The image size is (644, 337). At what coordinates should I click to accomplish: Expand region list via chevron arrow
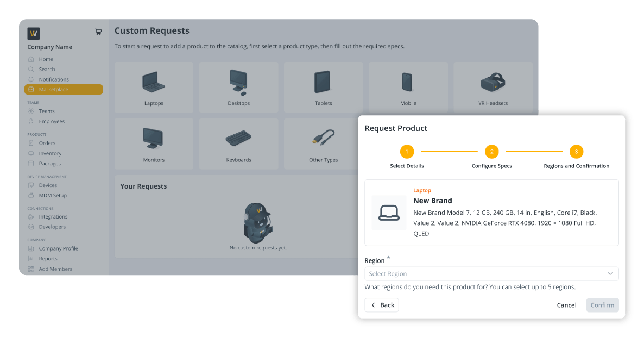point(610,274)
